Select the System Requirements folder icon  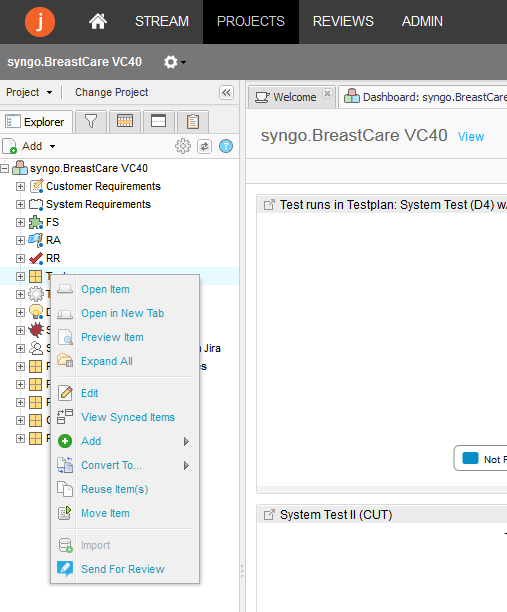(x=36, y=204)
